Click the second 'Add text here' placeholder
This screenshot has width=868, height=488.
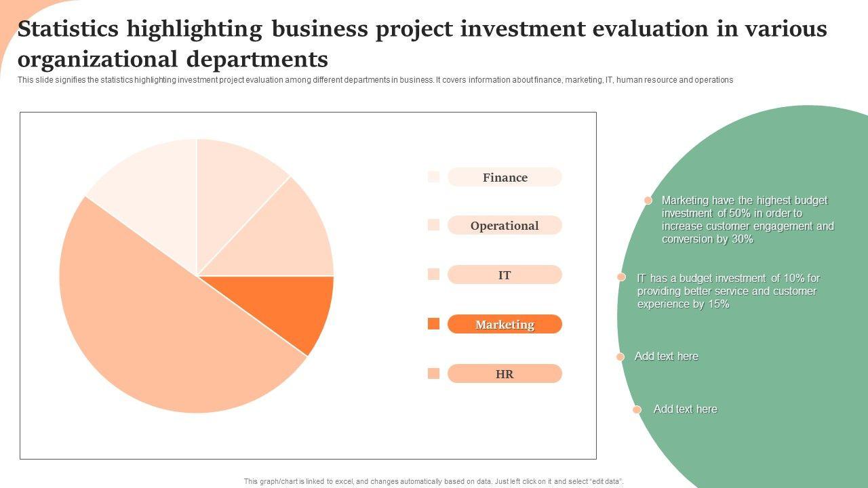pyautogui.click(x=685, y=409)
